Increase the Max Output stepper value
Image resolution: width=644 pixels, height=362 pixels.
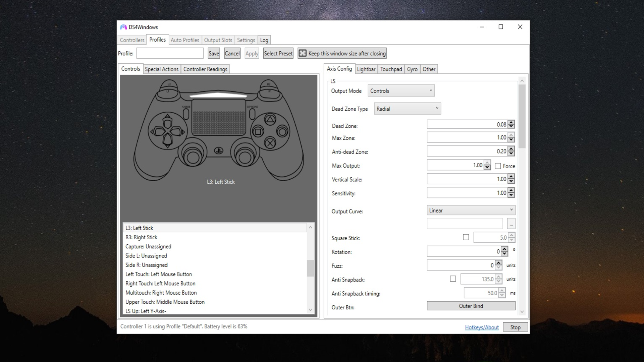pyautogui.click(x=487, y=163)
